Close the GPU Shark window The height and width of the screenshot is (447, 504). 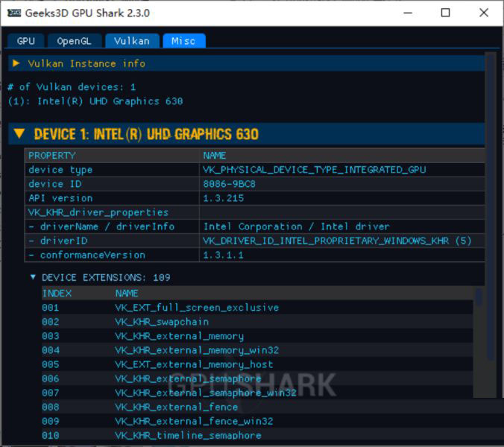(x=484, y=13)
